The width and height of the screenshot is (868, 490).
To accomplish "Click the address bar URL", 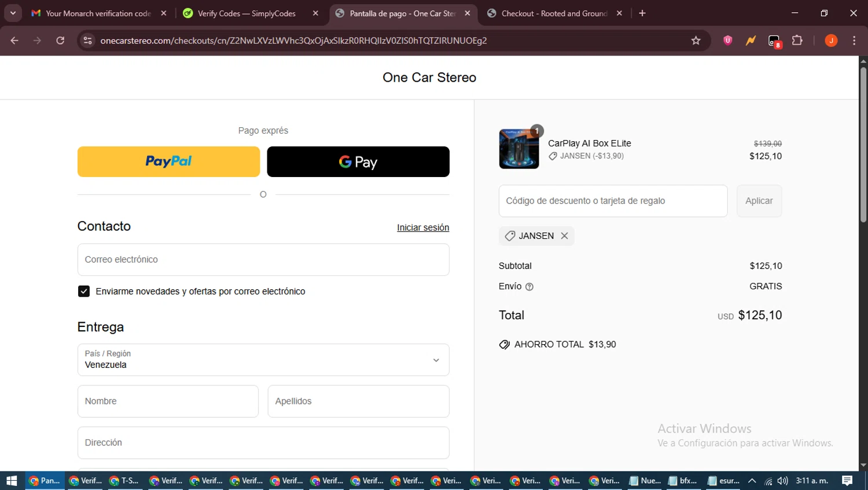I will 293,40.
